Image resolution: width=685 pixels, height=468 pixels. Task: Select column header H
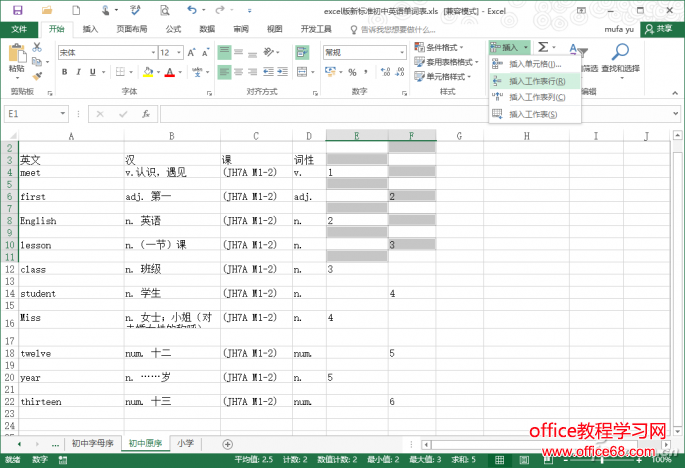[x=526, y=136]
